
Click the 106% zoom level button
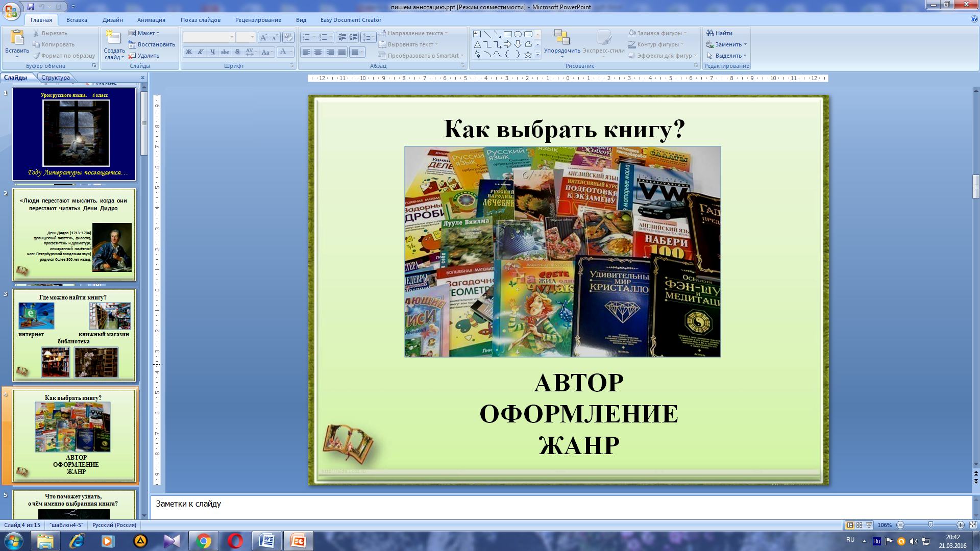click(x=885, y=525)
